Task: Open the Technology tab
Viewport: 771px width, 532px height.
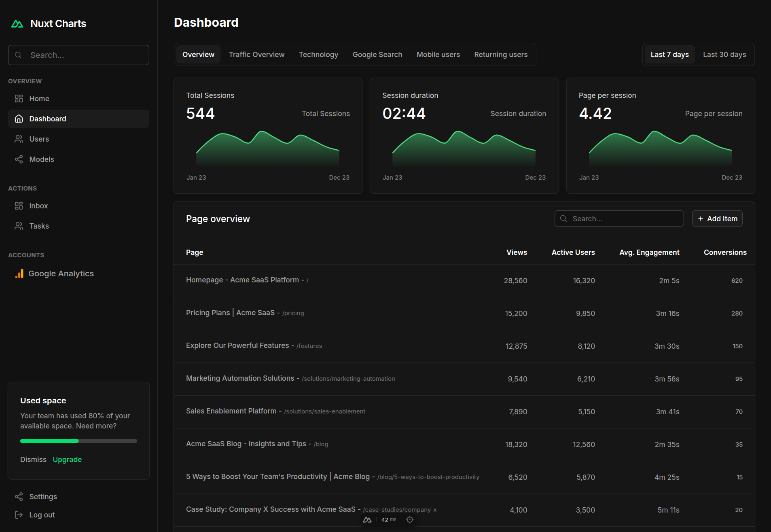Action: click(318, 55)
